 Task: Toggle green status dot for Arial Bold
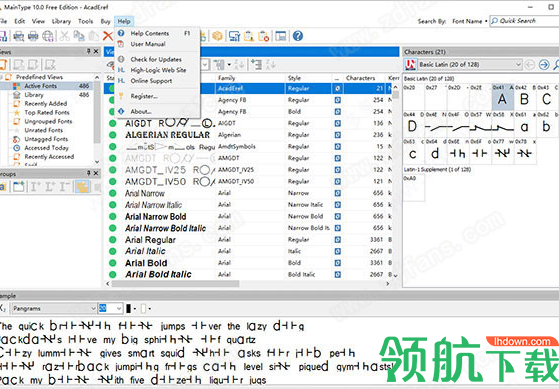113,263
